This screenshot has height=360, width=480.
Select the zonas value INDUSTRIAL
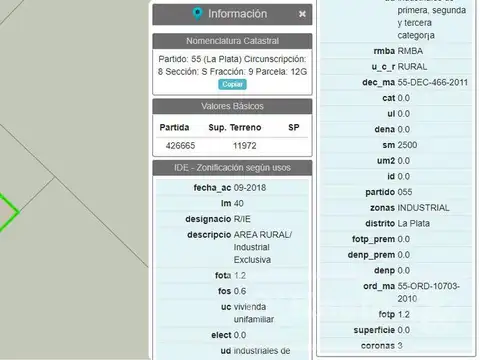[x=423, y=208]
